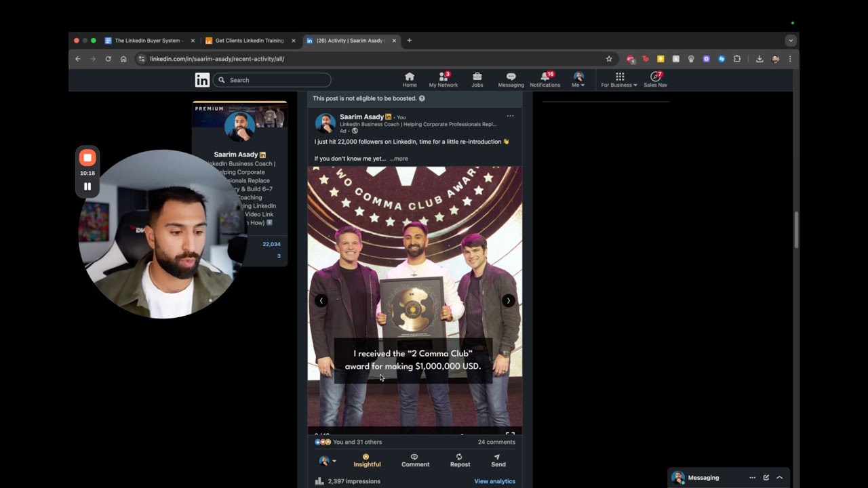Open the post's three-dot options menu

(510, 116)
